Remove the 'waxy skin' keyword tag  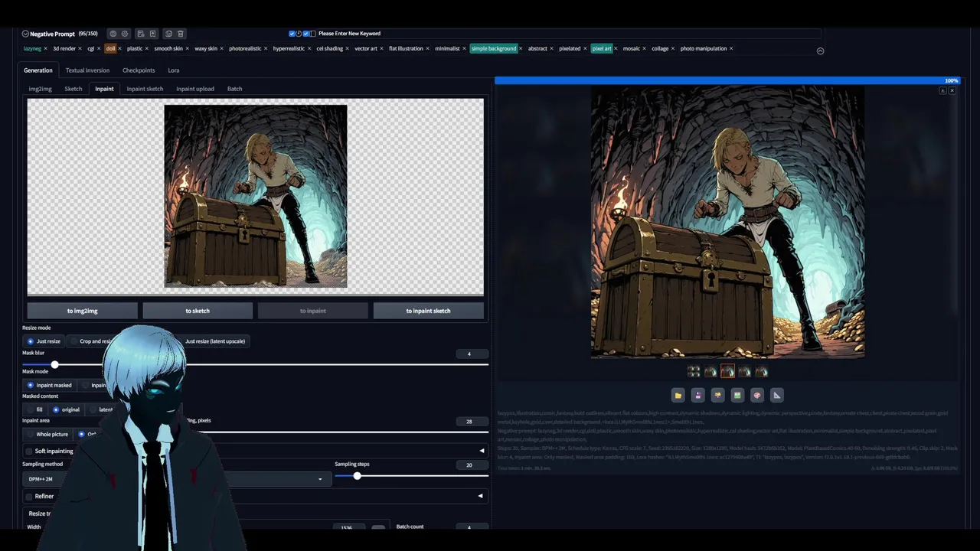(x=222, y=48)
